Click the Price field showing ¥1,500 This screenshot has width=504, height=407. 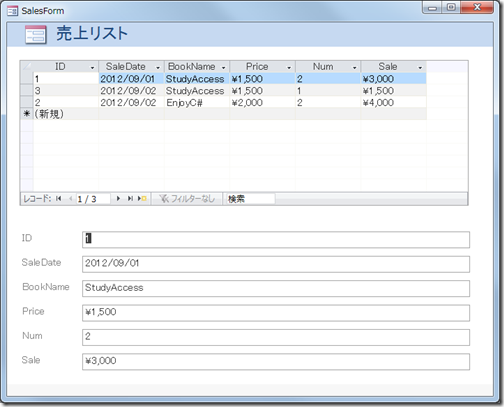(276, 313)
